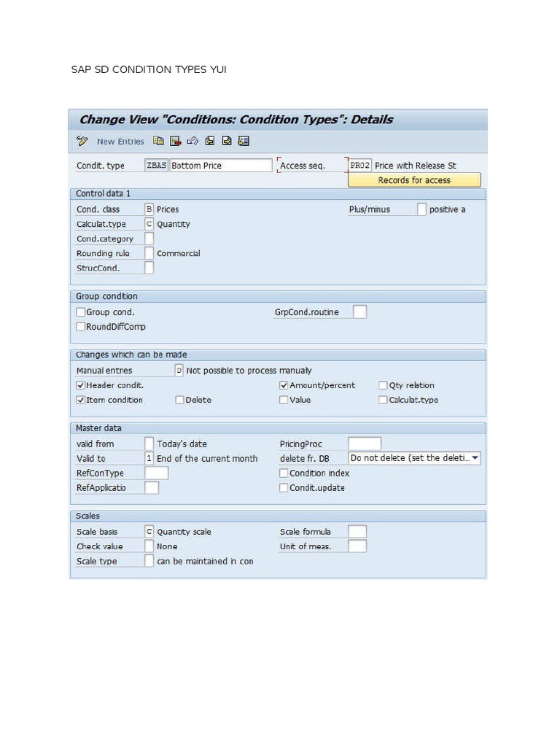Screen dimensions: 560x747
Task: Check the Calculat.type checkbox under changes
Action: coord(383,400)
